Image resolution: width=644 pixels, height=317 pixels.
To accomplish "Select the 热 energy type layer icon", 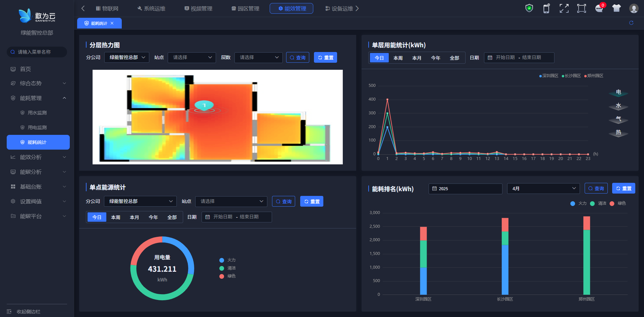I will [x=619, y=133].
